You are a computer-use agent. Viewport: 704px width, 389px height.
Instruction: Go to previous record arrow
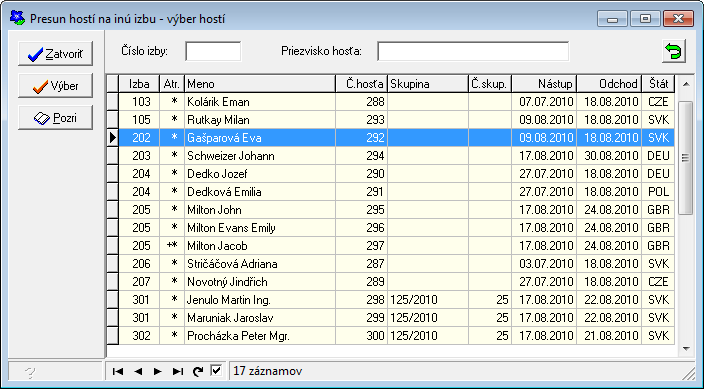138,371
